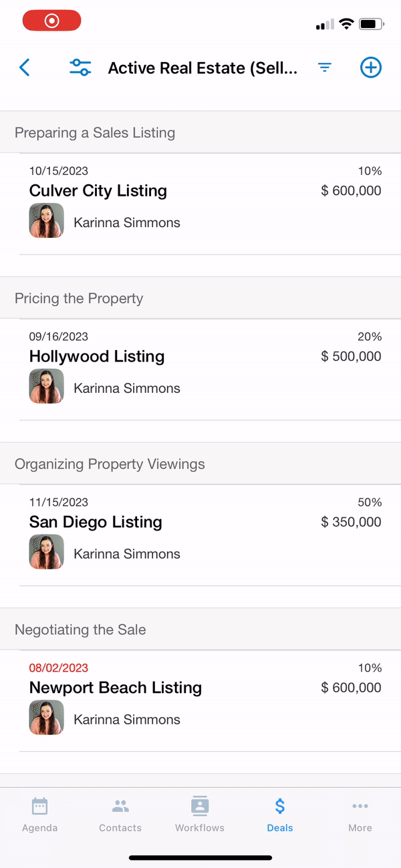Open the pipeline settings sliders icon
The image size is (401, 868).
coord(80,67)
